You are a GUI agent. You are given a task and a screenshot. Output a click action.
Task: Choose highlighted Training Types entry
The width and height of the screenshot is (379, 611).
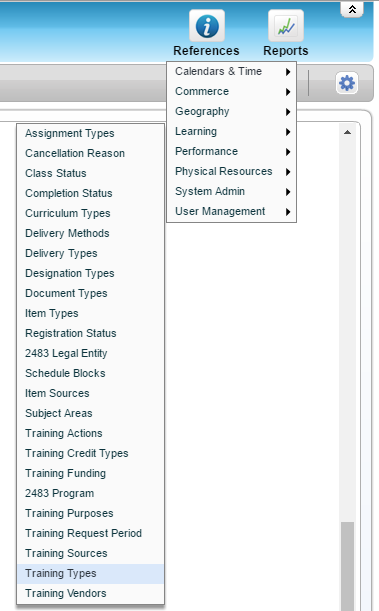[90, 574]
